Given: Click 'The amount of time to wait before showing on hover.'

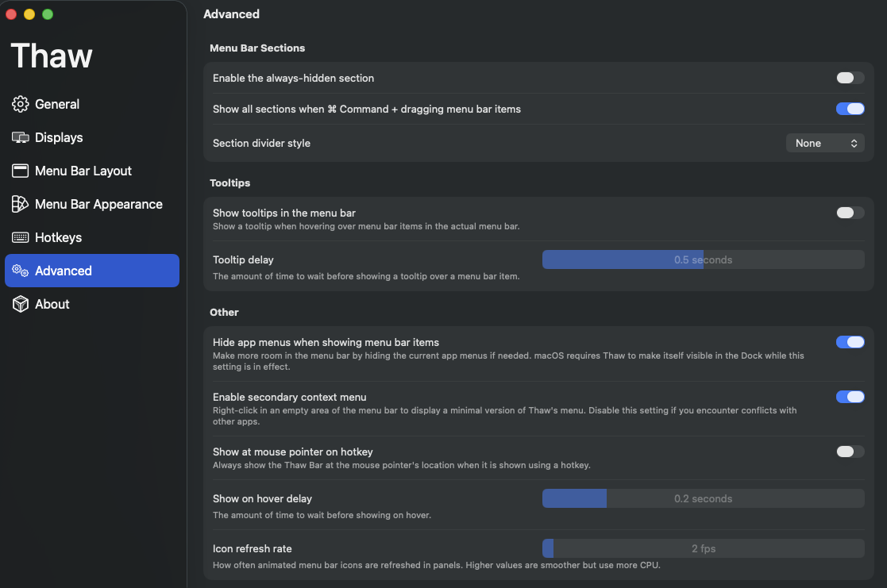Looking at the screenshot, I should [322, 515].
